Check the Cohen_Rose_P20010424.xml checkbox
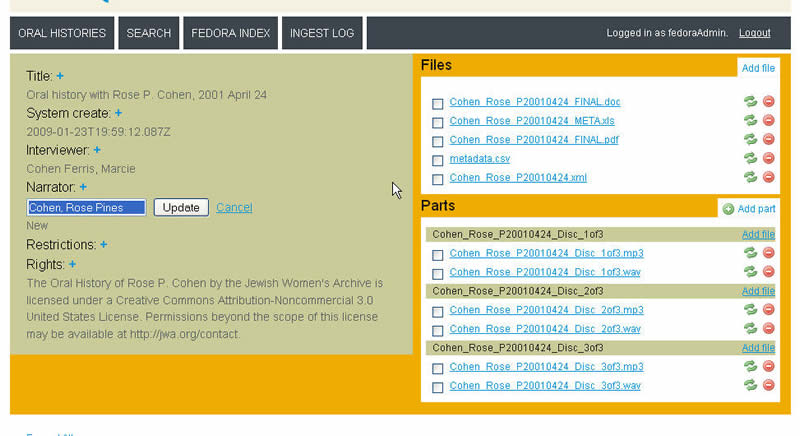This screenshot has height=436, width=800. (437, 179)
